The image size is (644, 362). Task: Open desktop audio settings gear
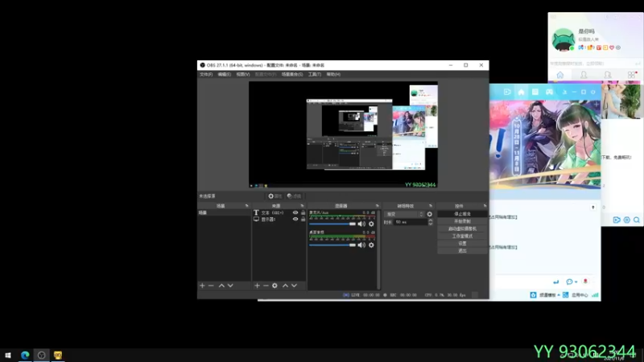click(371, 245)
